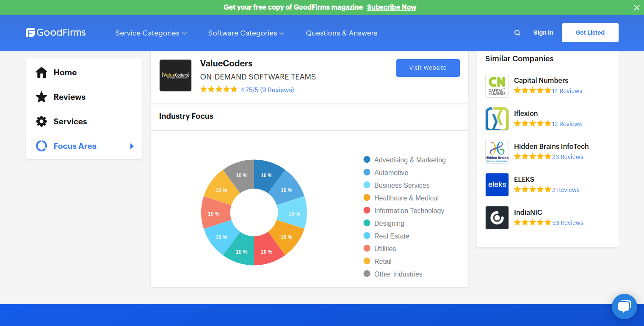The width and height of the screenshot is (644, 326).
Task: Expand Focus Area with the right arrow
Action: pos(132,145)
